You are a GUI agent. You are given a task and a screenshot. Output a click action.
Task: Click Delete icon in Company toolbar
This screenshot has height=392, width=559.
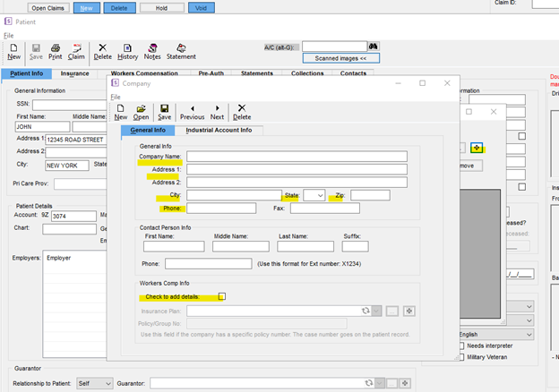coord(242,111)
